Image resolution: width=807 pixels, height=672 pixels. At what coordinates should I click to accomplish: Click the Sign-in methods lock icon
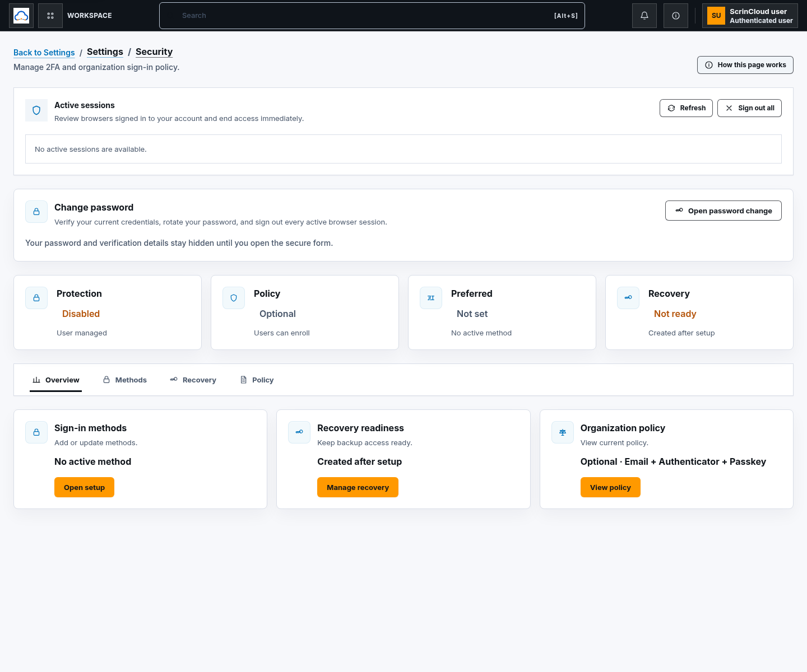[x=36, y=432]
